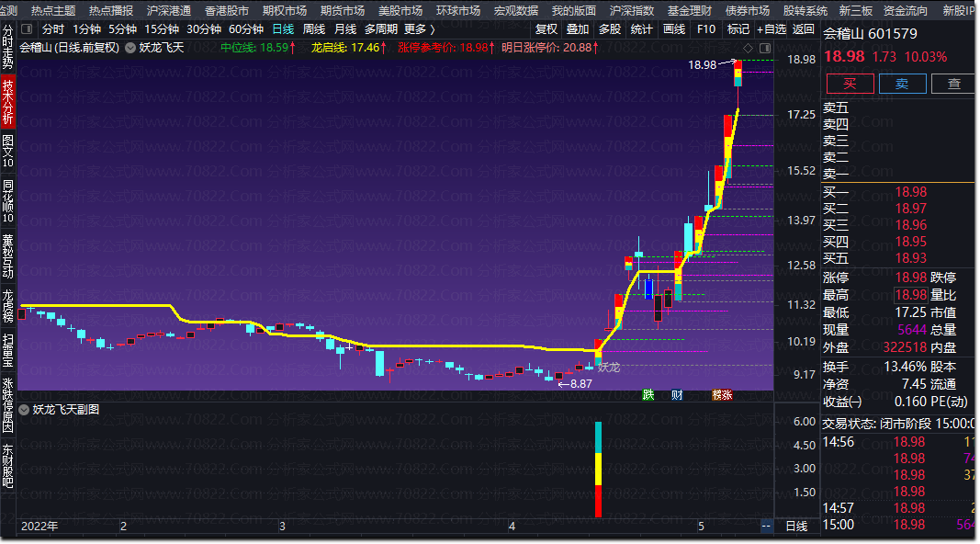
Task: Select the 15分钟 period
Action: coord(162,29)
